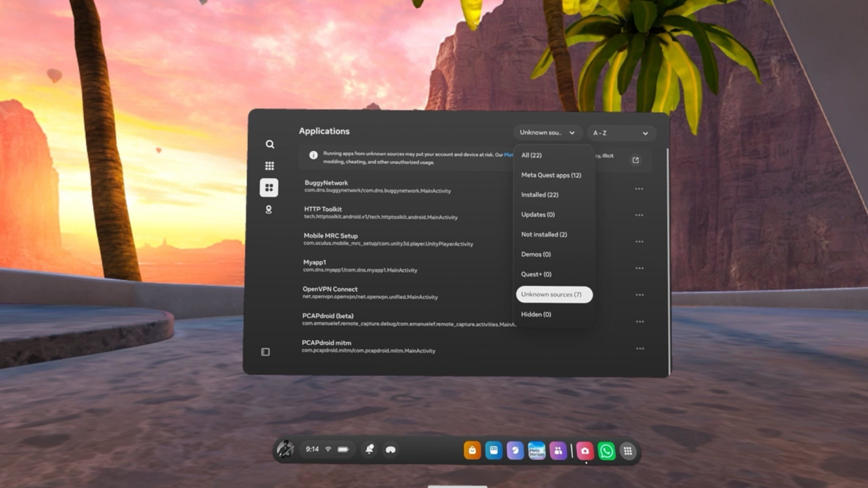The width and height of the screenshot is (868, 488).
Task: Select Meta Quest apps (12) filter
Action: (x=551, y=175)
